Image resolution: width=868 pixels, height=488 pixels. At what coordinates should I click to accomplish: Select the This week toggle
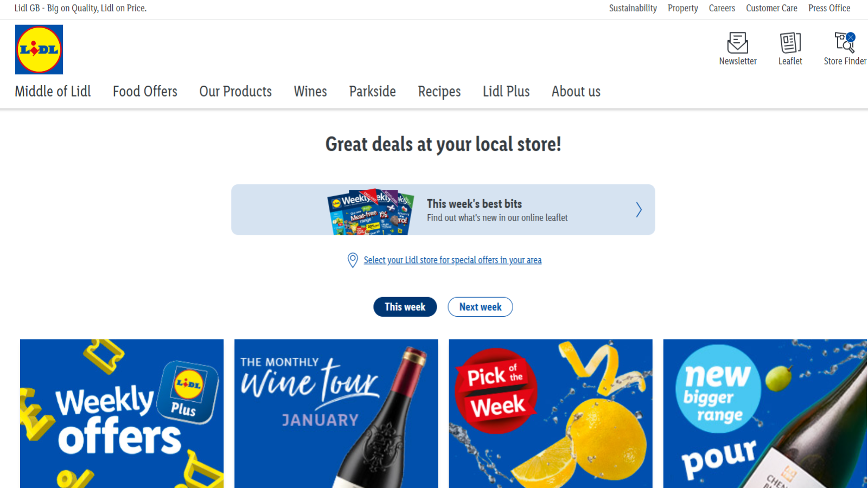tap(405, 306)
